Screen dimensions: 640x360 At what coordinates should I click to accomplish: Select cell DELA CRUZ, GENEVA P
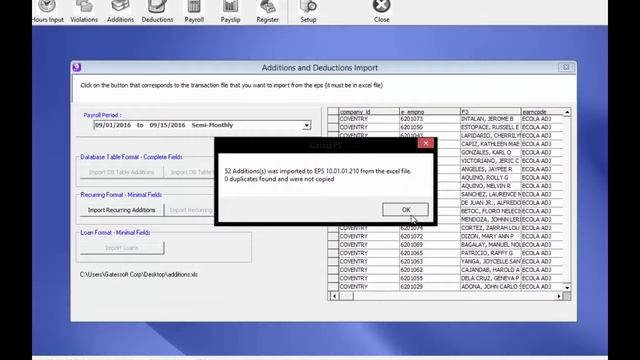click(x=490, y=278)
